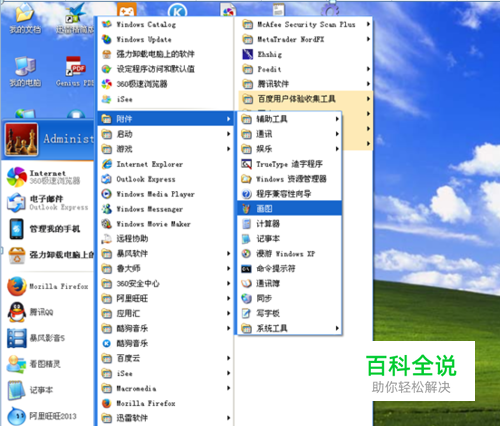This screenshot has height=426, width=500.
Task: Launch Mozilla Firefox from pinned start list
Action: (49, 286)
